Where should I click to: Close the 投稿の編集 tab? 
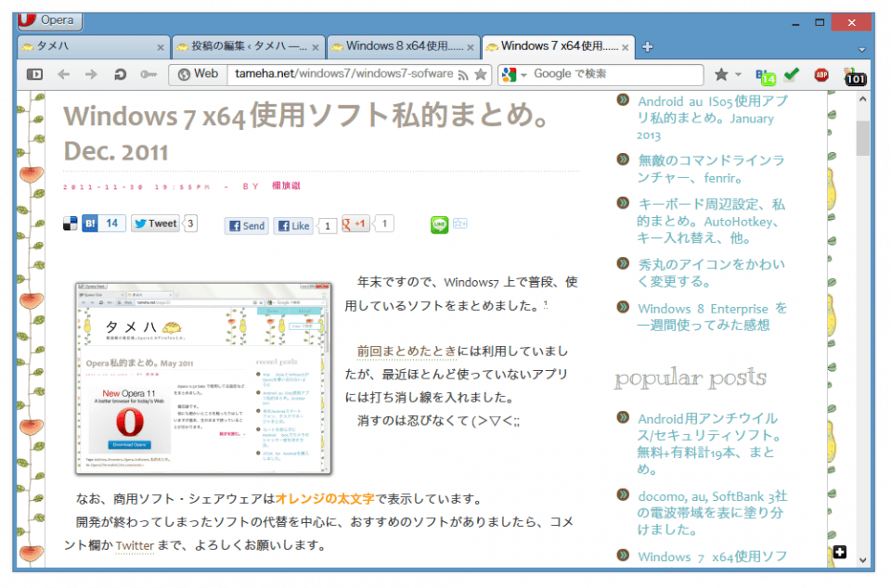(316, 47)
